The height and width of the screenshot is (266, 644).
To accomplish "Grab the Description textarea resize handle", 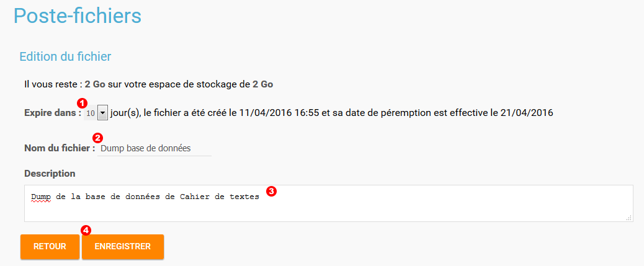I will tap(628, 218).
